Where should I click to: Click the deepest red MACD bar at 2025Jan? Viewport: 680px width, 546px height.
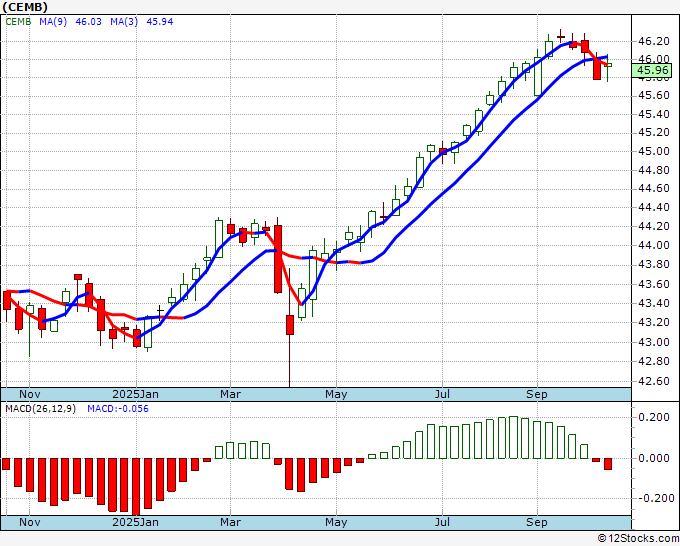136,487
